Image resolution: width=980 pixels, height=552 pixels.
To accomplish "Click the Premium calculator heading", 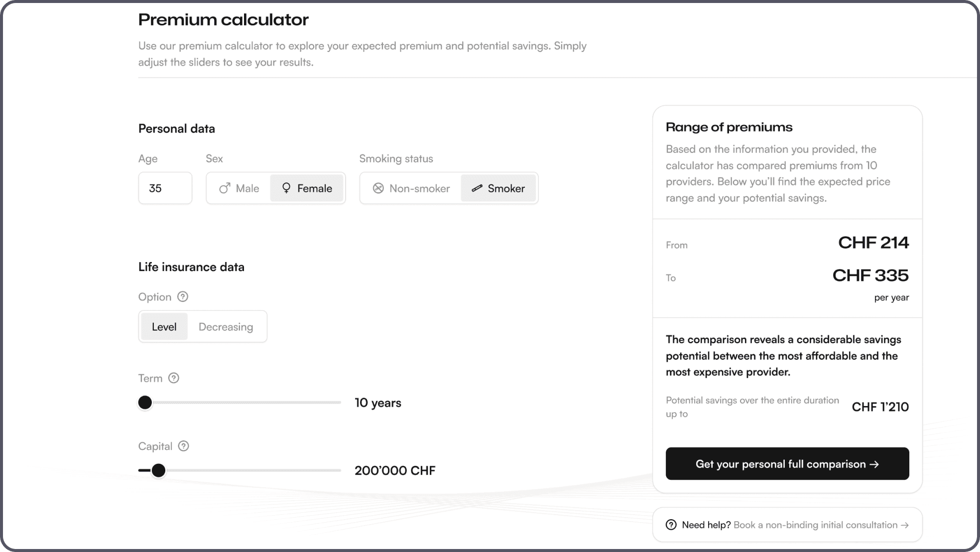I will [x=224, y=20].
